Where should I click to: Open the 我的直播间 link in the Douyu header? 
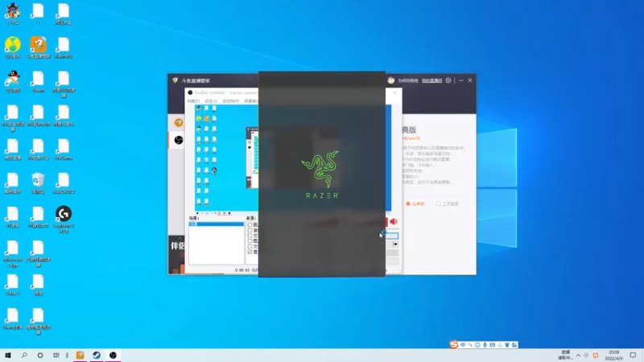431,80
